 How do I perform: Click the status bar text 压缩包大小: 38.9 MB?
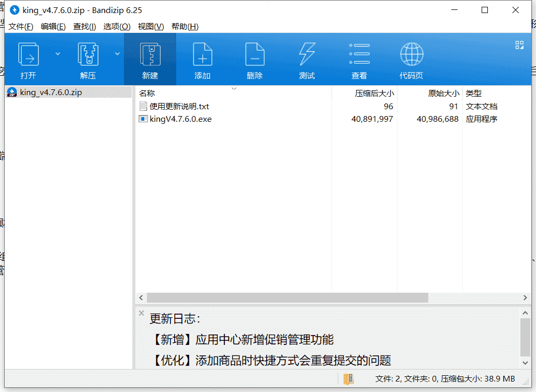pyautogui.click(x=478, y=378)
